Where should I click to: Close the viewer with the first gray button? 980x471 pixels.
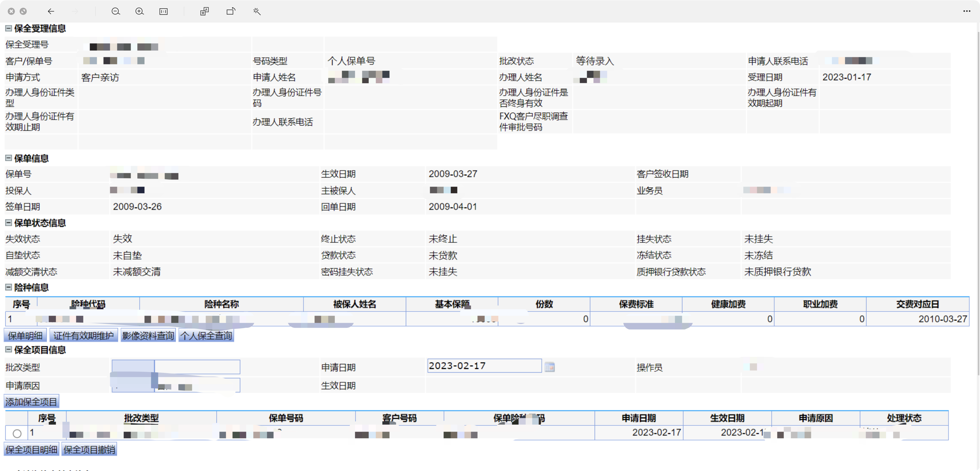(11, 11)
